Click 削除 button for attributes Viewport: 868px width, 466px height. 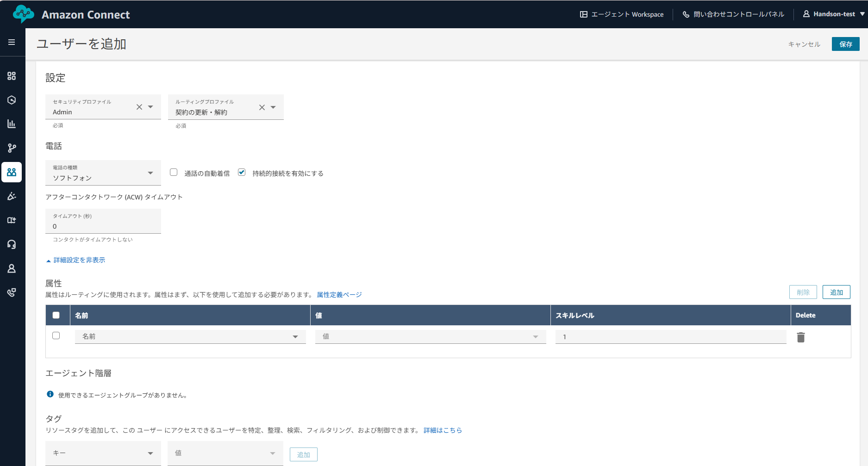click(x=803, y=292)
